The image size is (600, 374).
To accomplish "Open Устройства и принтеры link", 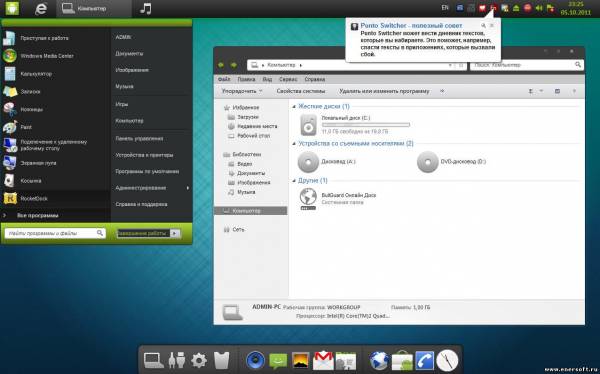I will (144, 155).
